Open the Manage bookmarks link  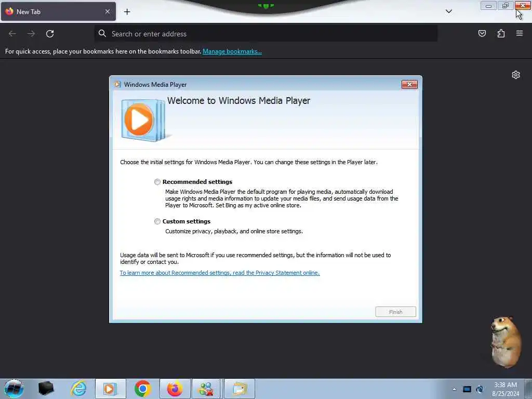coord(232,51)
